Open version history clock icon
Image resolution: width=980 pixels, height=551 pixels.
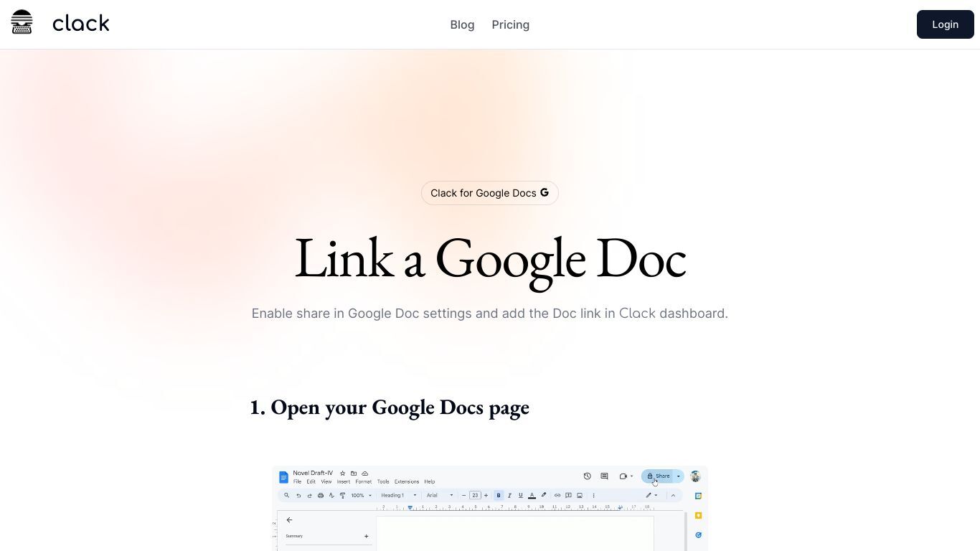tap(587, 476)
